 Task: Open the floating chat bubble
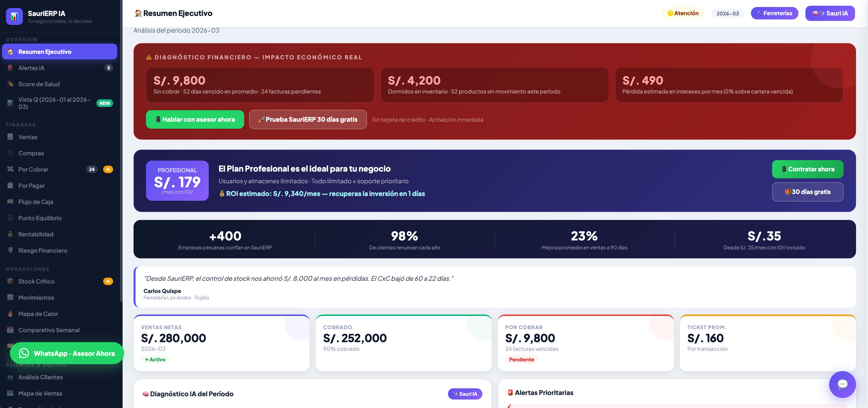(842, 384)
